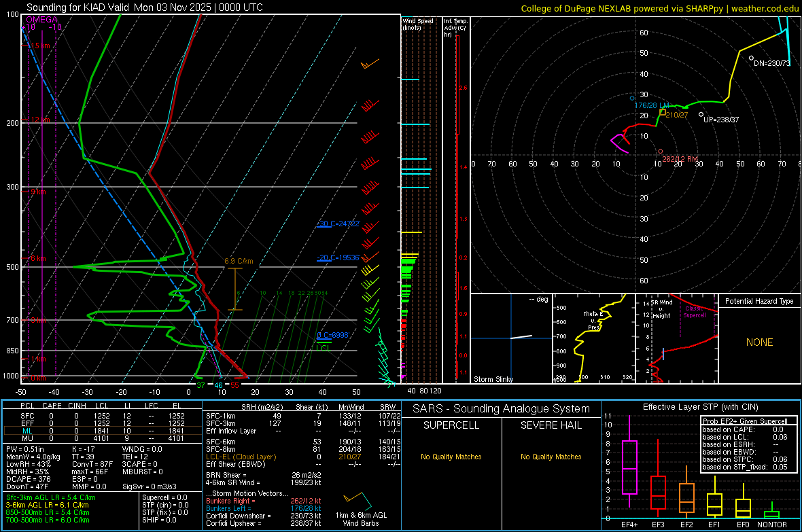Viewport: 802px width, 532px height.
Task: Click the DN=230/73 hodograph label
Action: point(772,63)
